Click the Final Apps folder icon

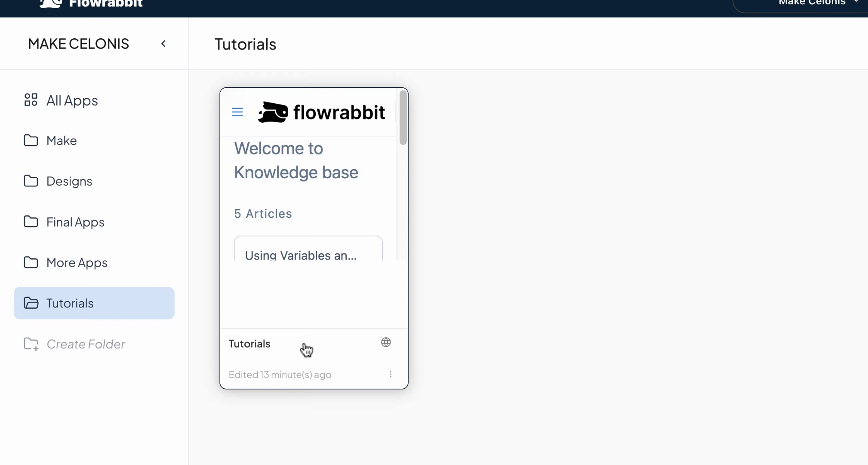pyautogui.click(x=31, y=222)
